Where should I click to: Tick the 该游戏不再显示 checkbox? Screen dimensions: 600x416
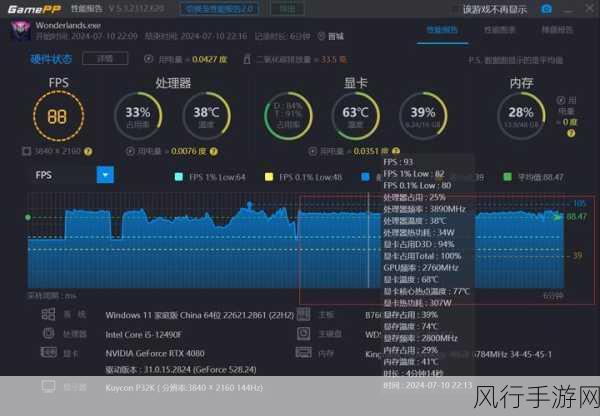click(x=457, y=10)
